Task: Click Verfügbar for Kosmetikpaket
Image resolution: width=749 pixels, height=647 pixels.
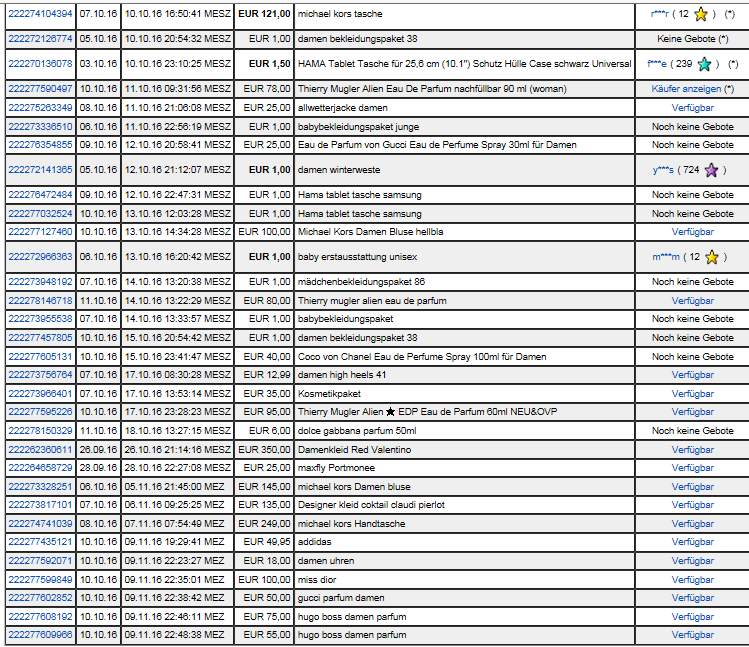Action: point(693,394)
